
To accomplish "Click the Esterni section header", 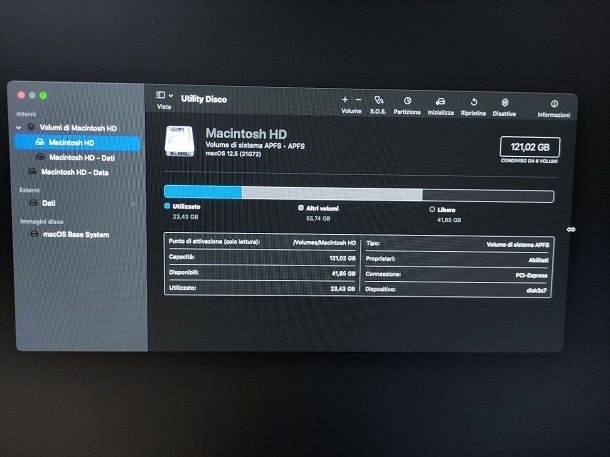I will [x=30, y=190].
